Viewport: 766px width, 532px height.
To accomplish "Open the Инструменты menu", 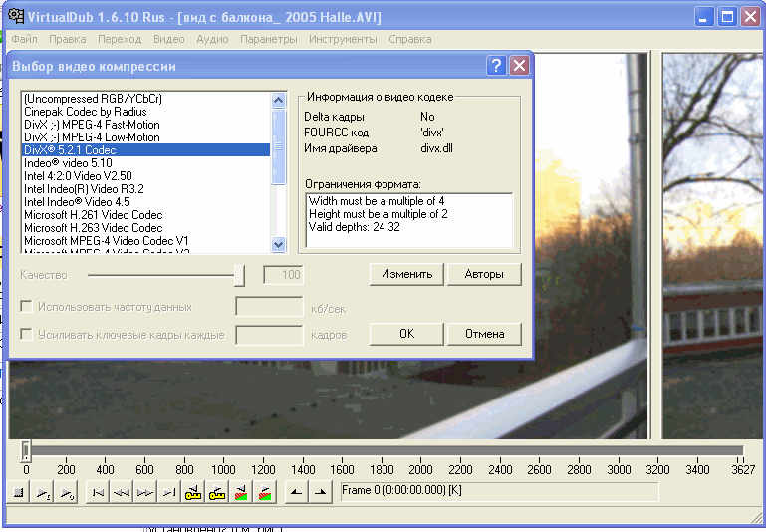I will point(343,39).
